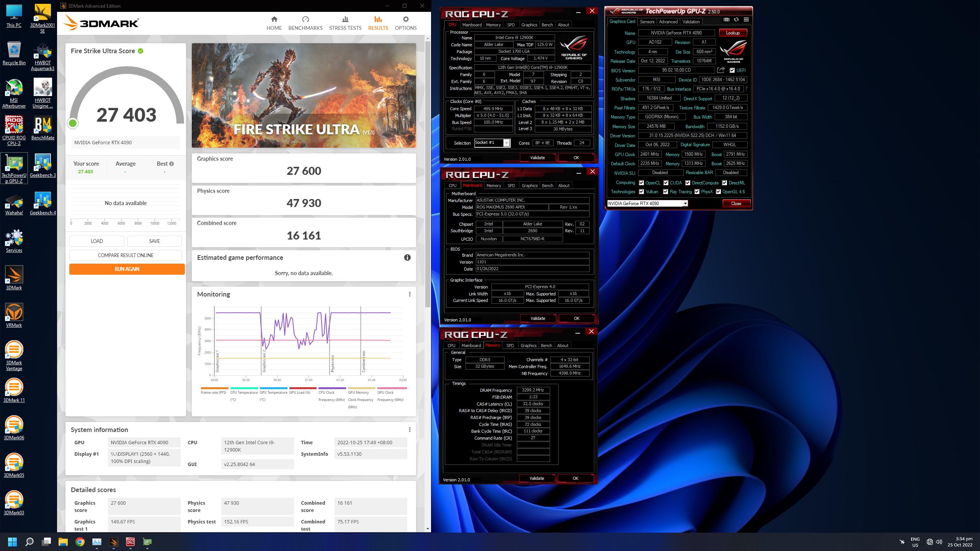
Task: Click the GPU Name field in GPU-Z
Action: [676, 33]
